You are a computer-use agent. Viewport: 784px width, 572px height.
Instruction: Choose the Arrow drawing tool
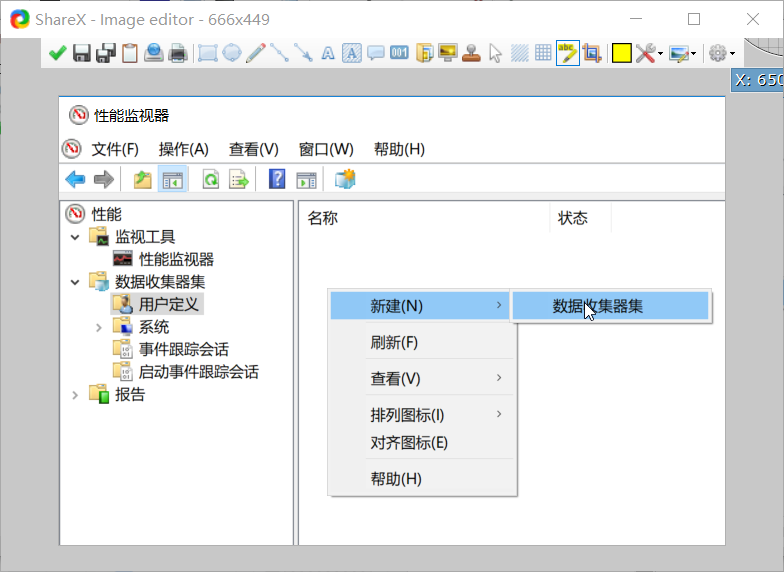pyautogui.click(x=303, y=53)
